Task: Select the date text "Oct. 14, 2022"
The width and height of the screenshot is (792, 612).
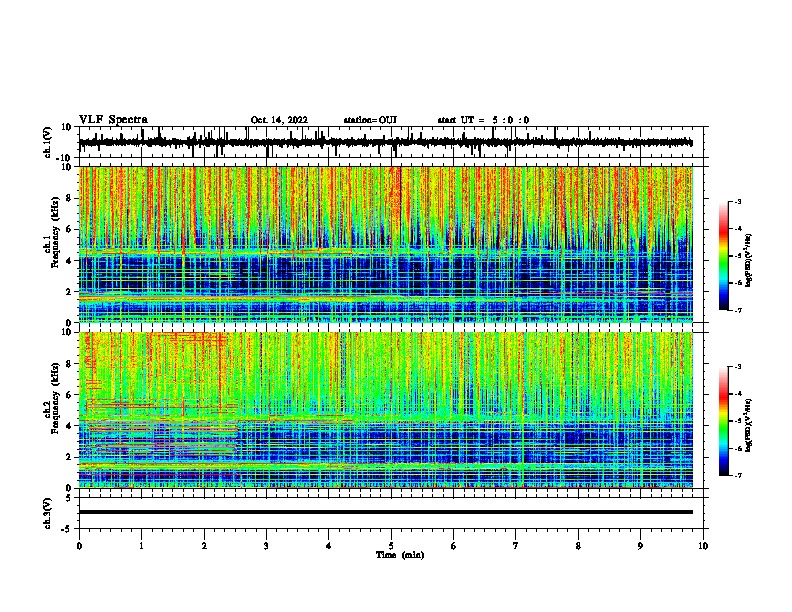Action: pos(279,120)
